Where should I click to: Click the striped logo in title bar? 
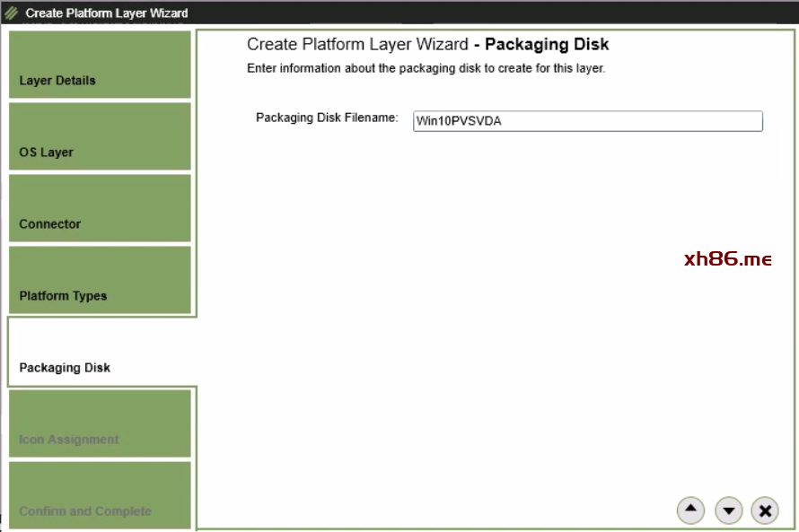click(12, 13)
